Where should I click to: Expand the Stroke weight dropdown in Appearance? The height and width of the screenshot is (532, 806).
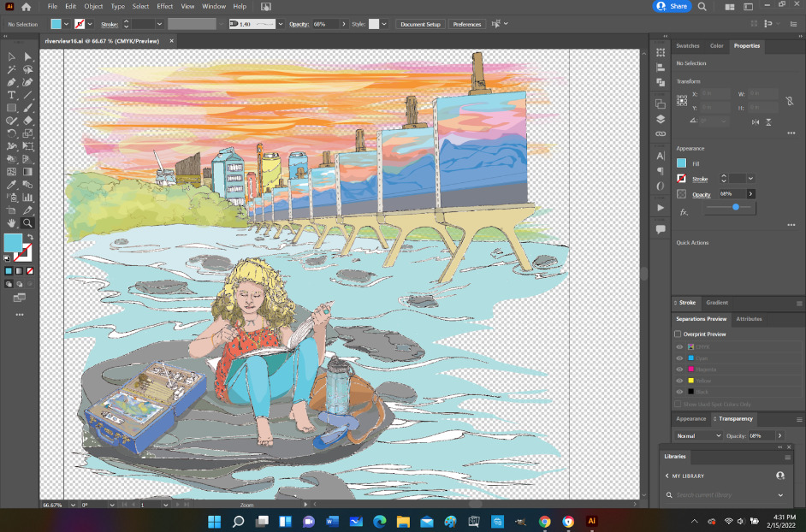click(x=750, y=179)
